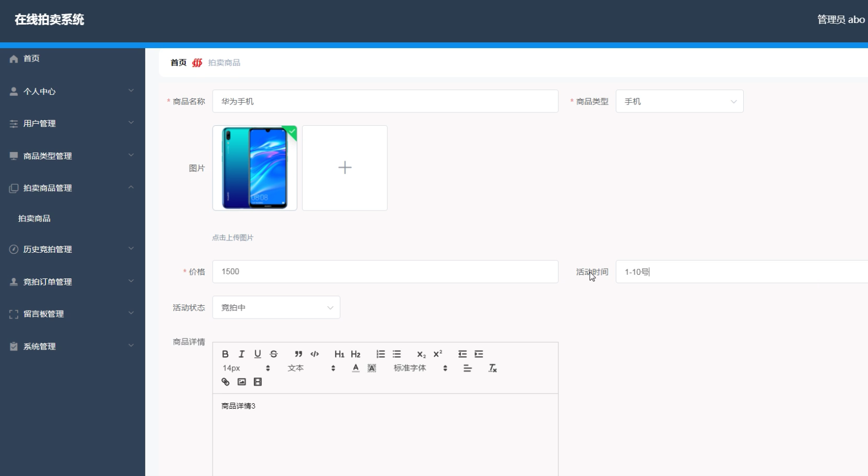Insert a code block in the editor
This screenshot has width=868, height=476.
(315, 354)
